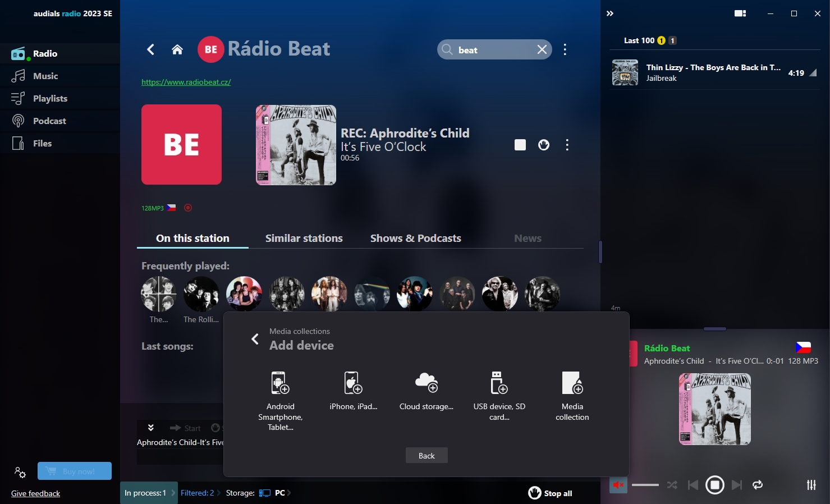The image size is (830, 504).
Task: Open the Give feedback link
Action: tap(35, 493)
